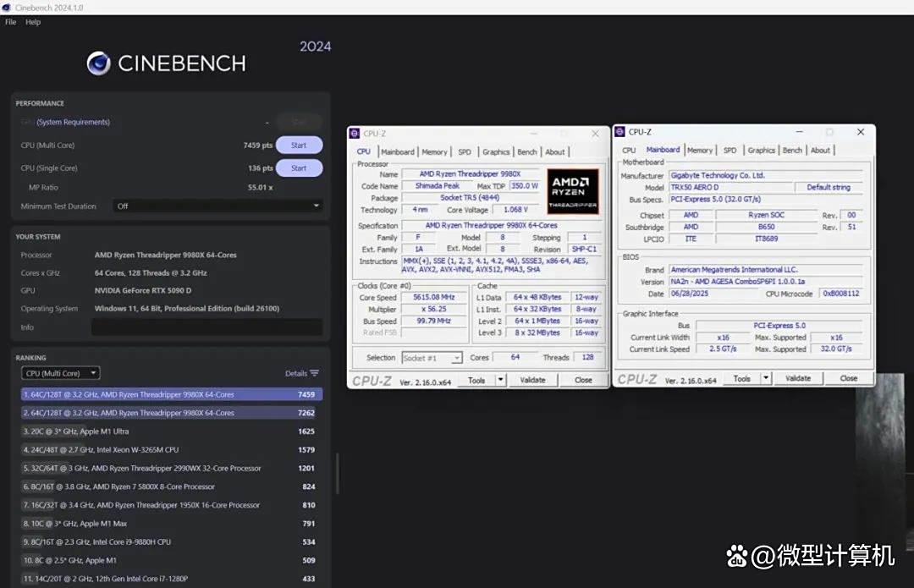Select the Ryzen 7 5800X ranking row
914x588 pixels.
coord(171,486)
